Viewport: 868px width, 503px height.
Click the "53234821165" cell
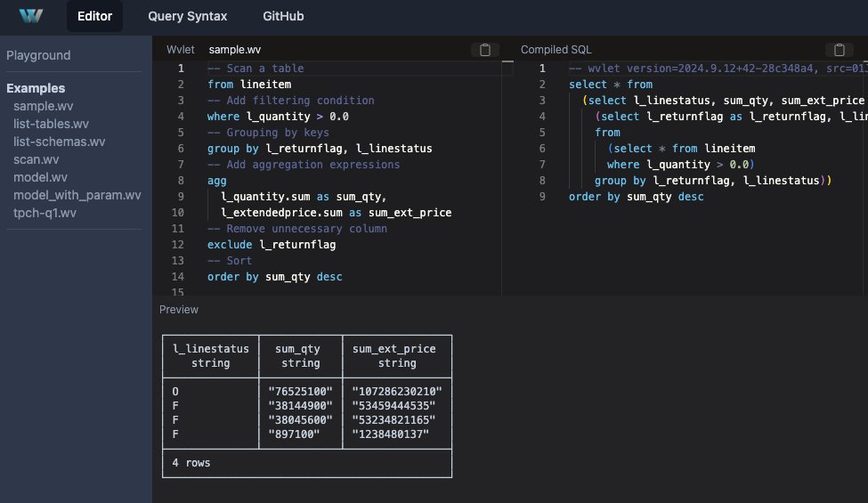[393, 420]
